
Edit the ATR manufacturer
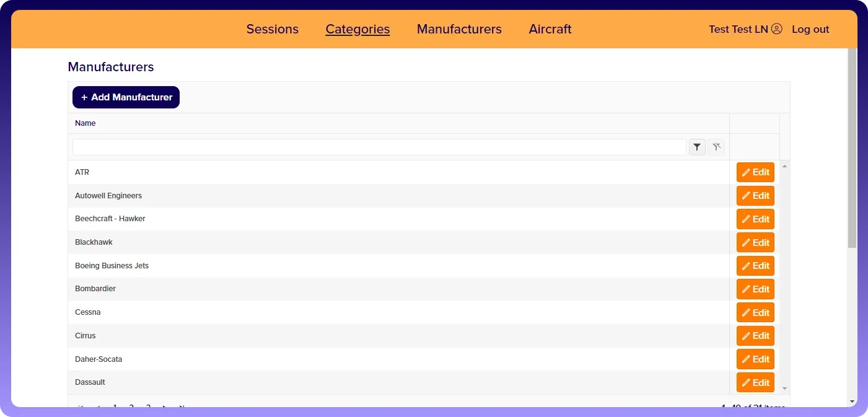755,172
